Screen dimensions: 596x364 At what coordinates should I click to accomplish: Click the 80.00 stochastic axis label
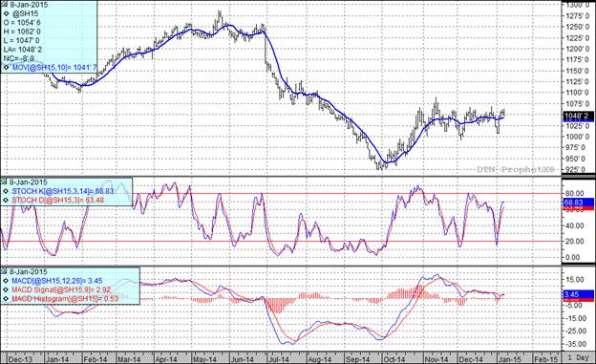click(x=574, y=193)
